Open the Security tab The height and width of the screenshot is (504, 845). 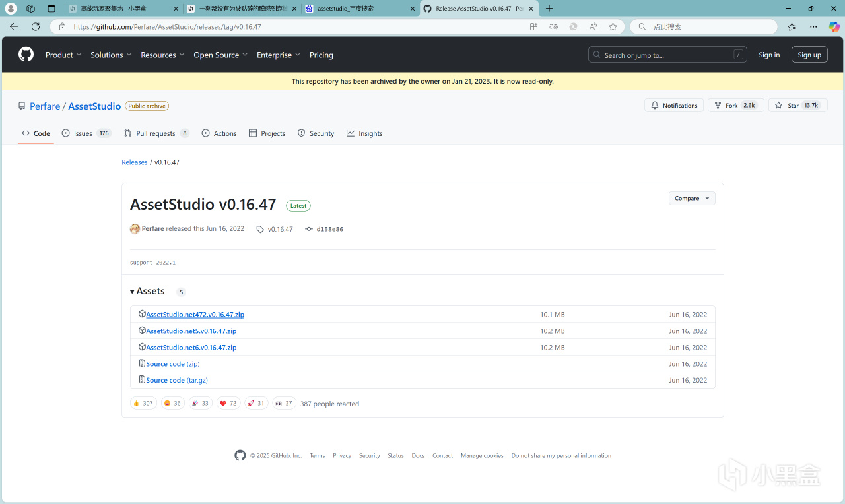[316, 133]
